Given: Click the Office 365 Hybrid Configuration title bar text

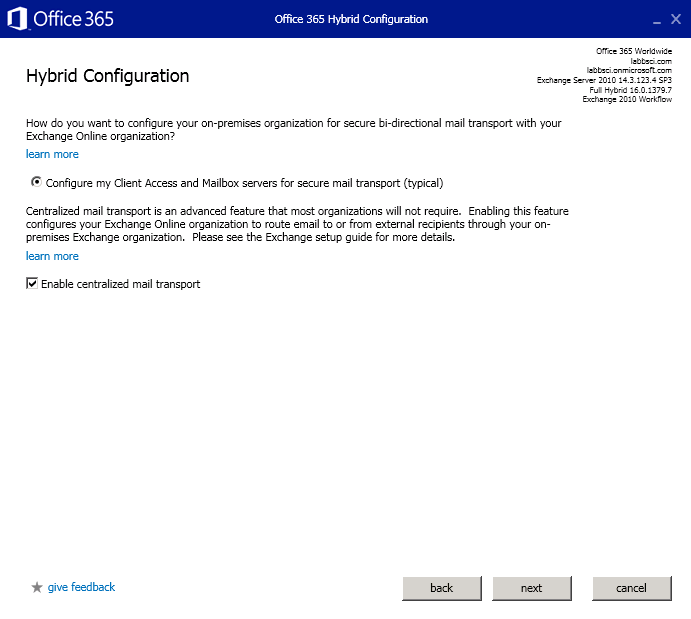Looking at the screenshot, I should [351, 19].
